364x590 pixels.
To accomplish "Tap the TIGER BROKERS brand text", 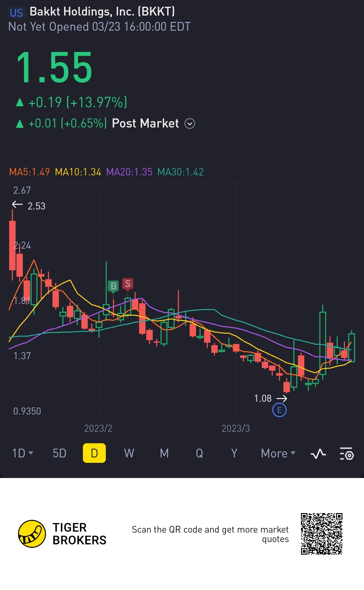I will tap(79, 534).
